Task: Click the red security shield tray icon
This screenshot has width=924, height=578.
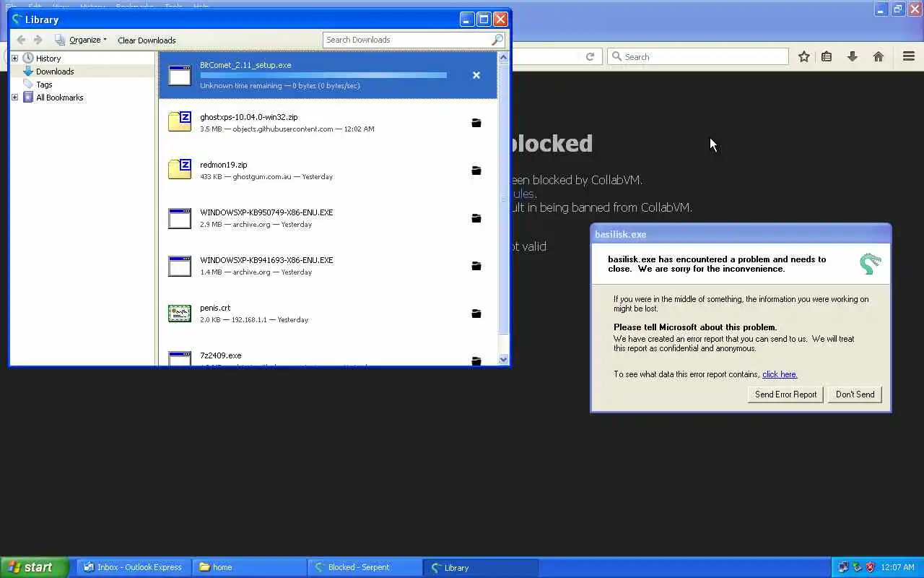Action: (x=870, y=567)
